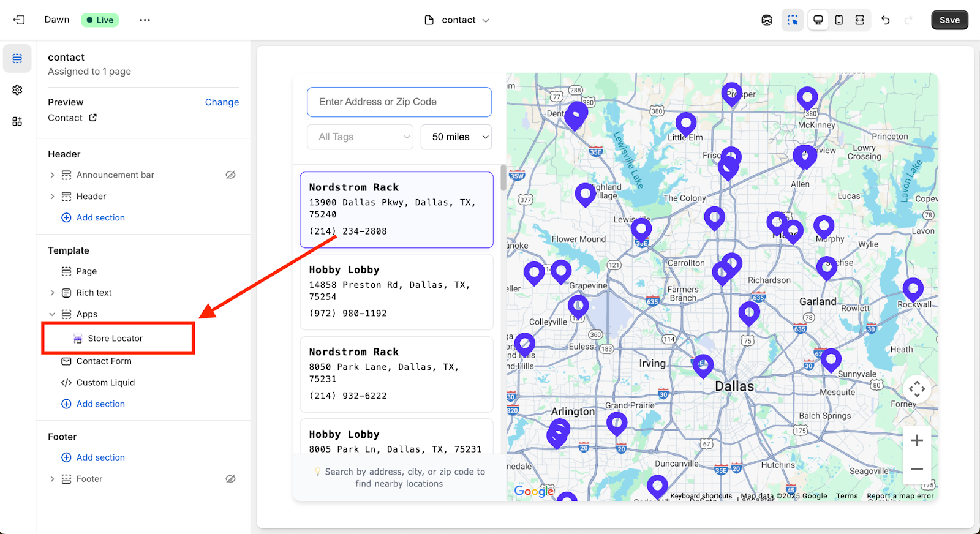Screen dimensions: 980x534
Task: Click the Store Locator app block icon
Action: [x=78, y=339]
